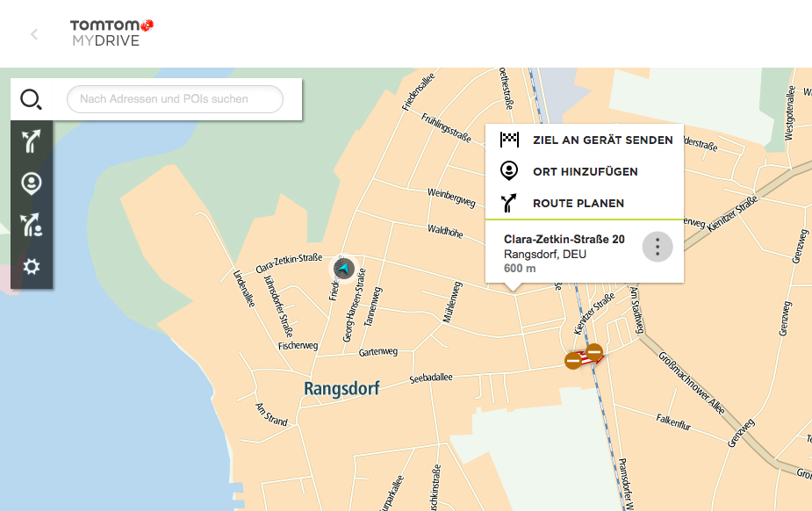Click the left road closure marker

point(572,360)
